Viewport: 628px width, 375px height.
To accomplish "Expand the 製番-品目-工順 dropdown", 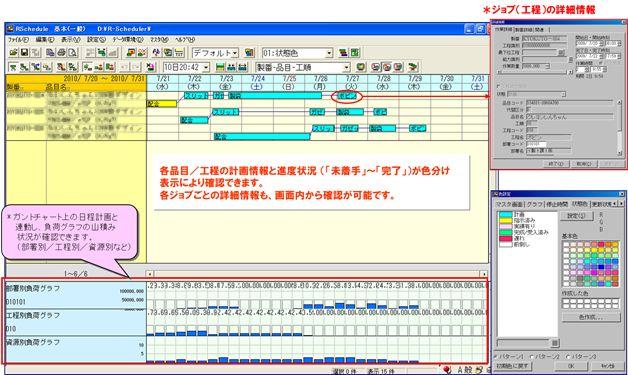I will 347,67.
